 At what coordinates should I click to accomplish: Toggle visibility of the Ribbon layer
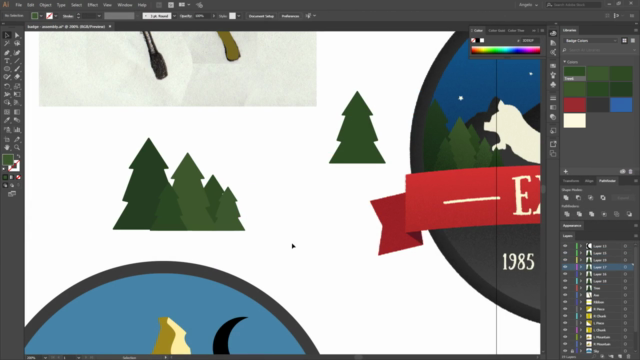click(565, 302)
